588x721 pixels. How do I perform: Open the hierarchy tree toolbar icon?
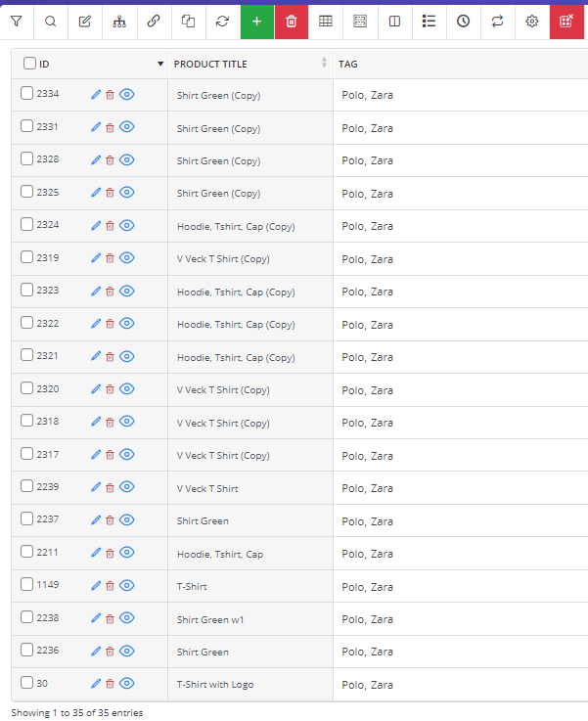tap(119, 22)
